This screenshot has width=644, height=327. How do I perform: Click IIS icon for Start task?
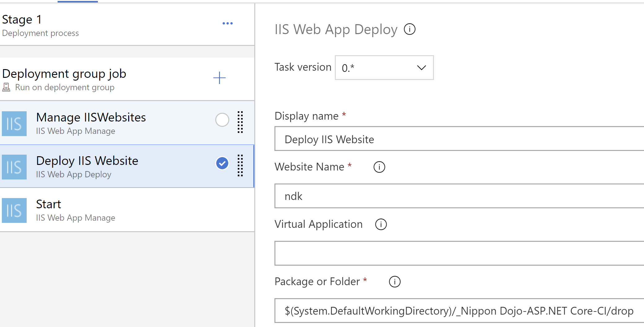point(14,210)
